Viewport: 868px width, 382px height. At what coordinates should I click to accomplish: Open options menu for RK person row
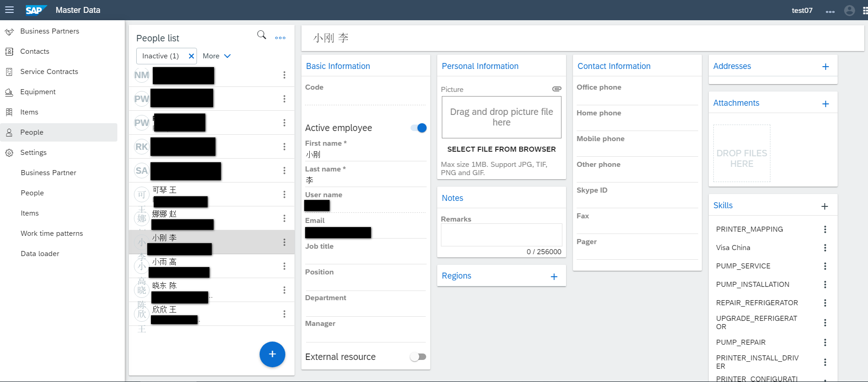click(284, 147)
